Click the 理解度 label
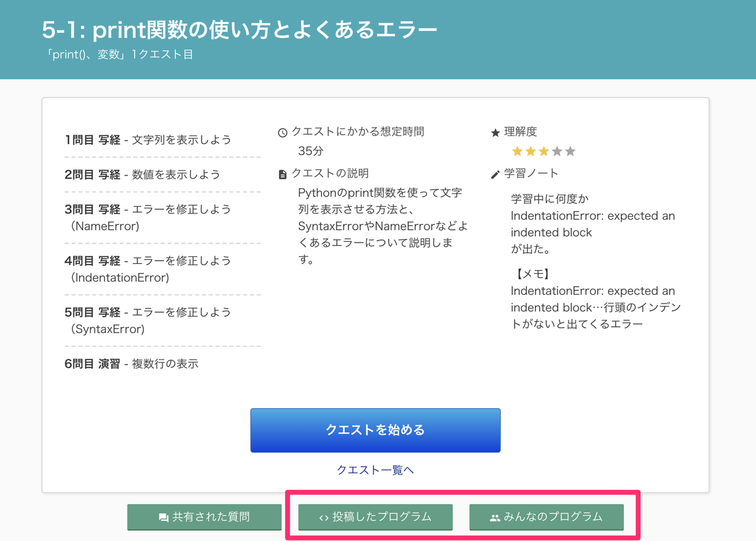756x541 pixels. [520, 132]
